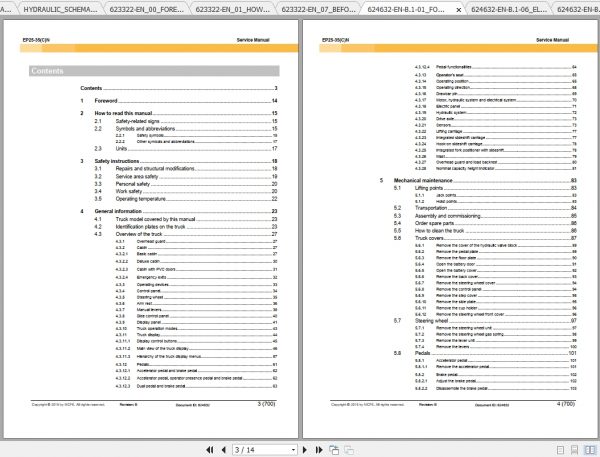This screenshot has height=457, width=600.
Task: Go to the first page
Action: [x=210, y=450]
